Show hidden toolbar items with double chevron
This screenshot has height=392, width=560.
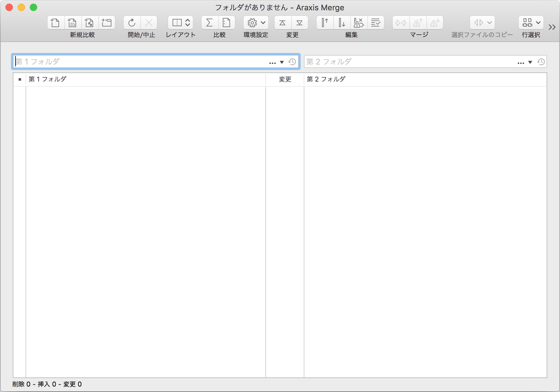coord(552,27)
